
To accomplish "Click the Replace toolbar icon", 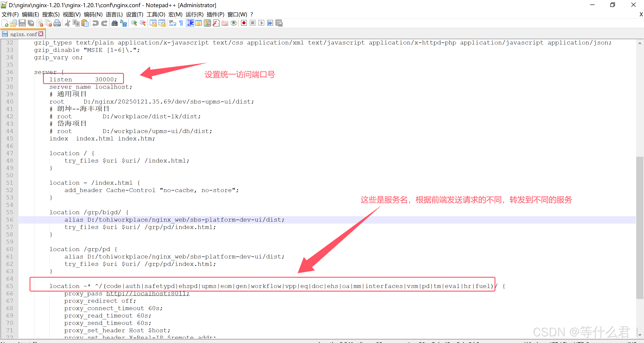I will [124, 23].
